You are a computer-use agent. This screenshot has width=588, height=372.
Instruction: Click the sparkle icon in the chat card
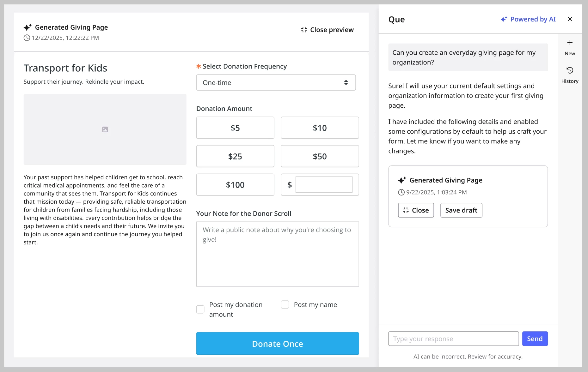(402, 180)
